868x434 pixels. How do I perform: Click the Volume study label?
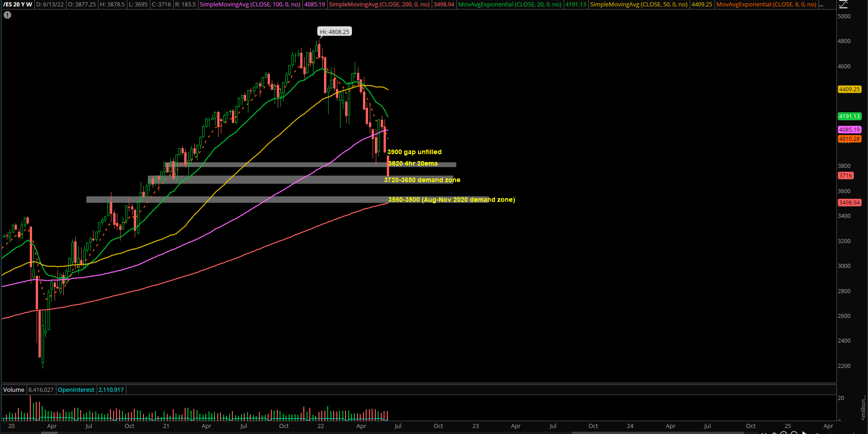(x=14, y=389)
